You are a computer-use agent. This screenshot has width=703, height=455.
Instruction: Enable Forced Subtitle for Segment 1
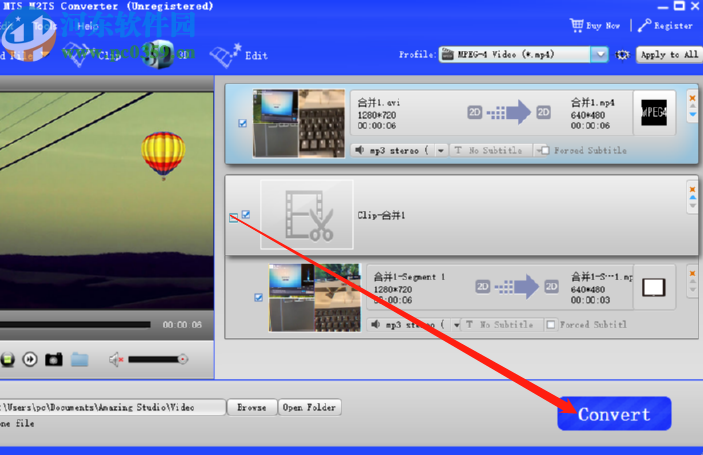point(551,325)
